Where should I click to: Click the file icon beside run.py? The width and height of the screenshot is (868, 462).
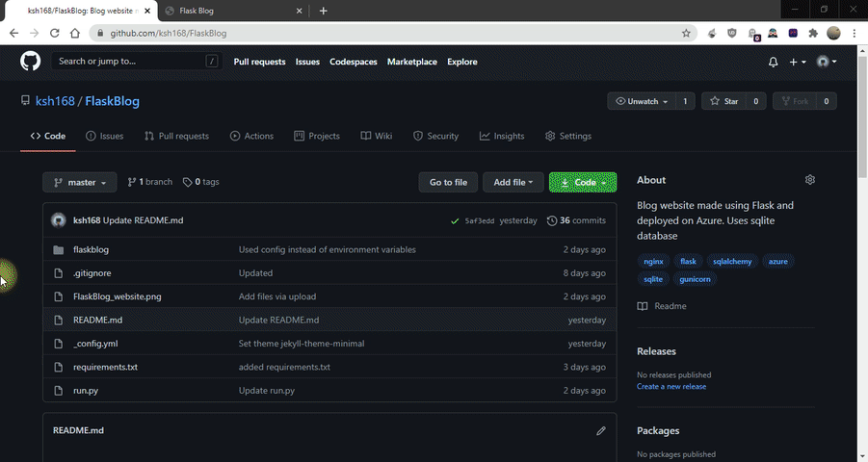coord(58,391)
